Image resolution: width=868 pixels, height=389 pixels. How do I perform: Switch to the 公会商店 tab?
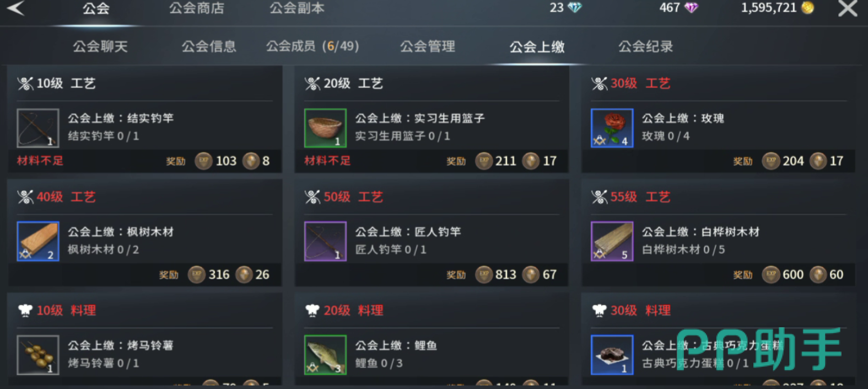[x=197, y=8]
